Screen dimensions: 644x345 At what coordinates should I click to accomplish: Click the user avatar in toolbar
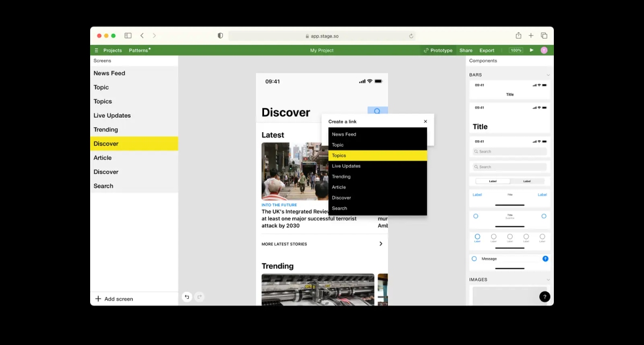pos(544,50)
